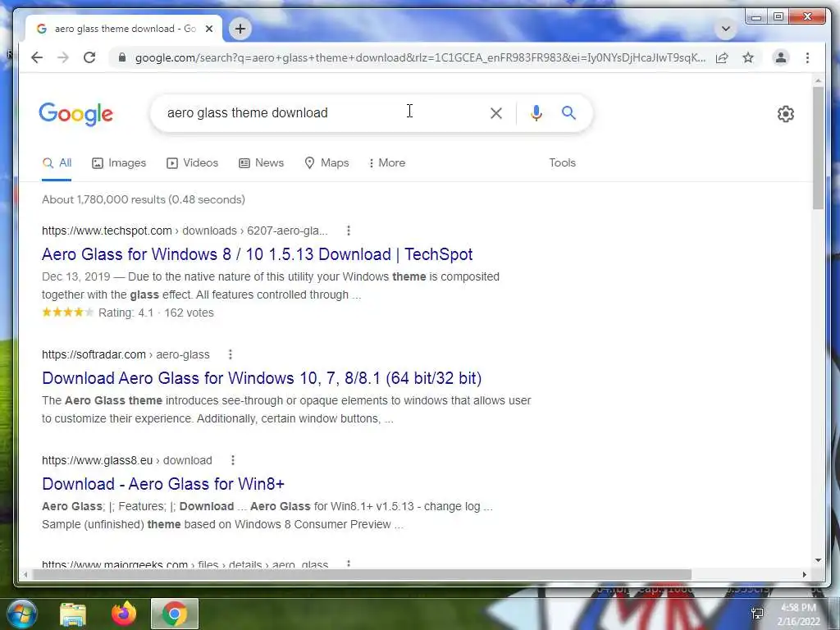Open the Chrome profile avatar menu
Viewport: 840px width, 630px height.
pyautogui.click(x=781, y=57)
